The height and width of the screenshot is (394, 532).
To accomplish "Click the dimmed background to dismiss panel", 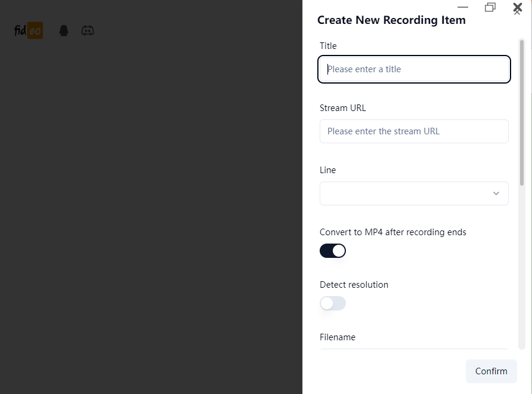I will [x=149, y=209].
